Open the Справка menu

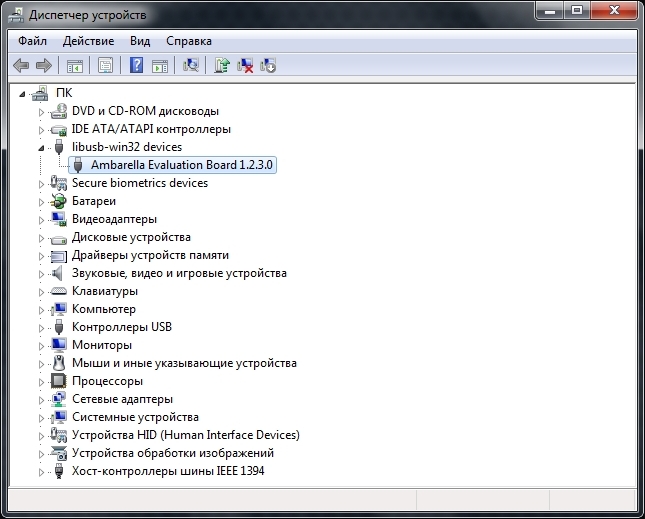pyautogui.click(x=188, y=41)
